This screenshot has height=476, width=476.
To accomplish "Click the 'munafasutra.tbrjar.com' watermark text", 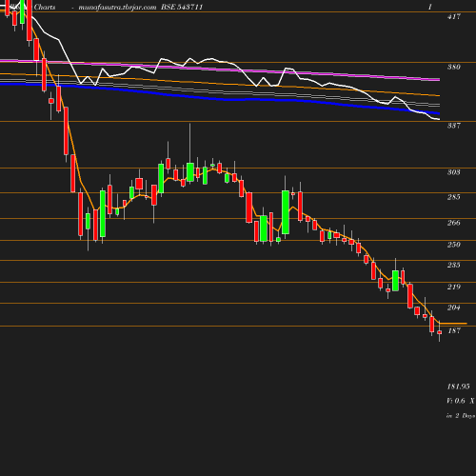I will 117,8.
